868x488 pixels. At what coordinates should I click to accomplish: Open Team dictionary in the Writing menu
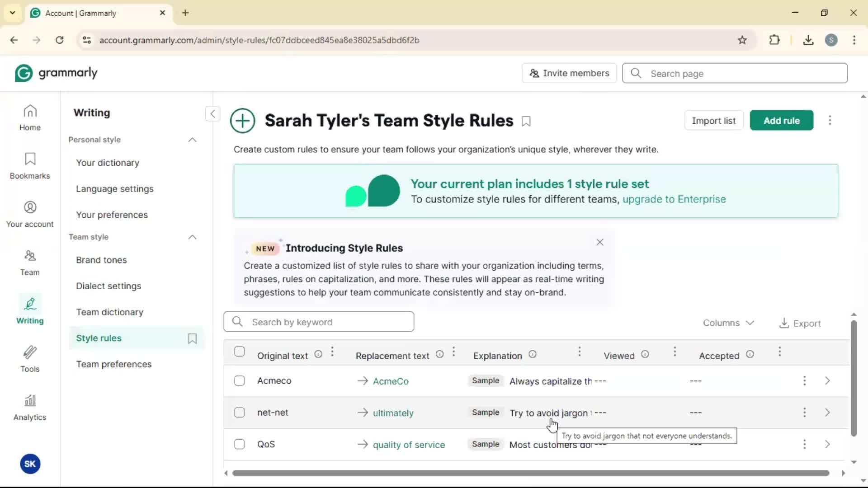click(x=109, y=312)
